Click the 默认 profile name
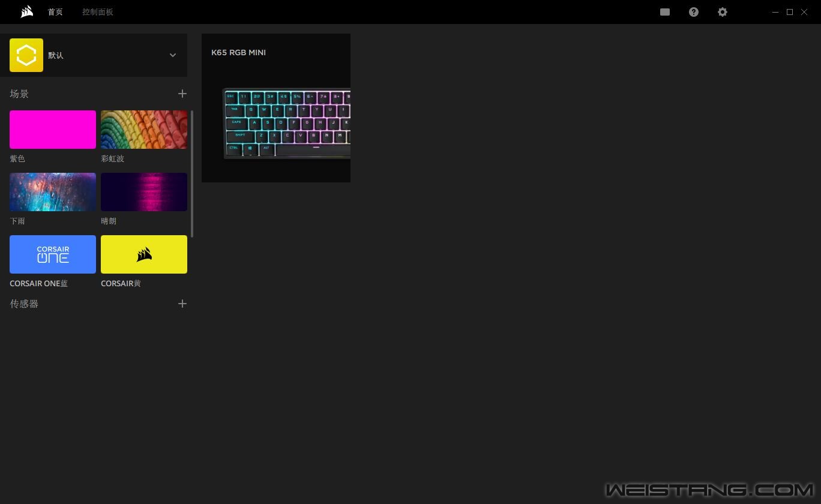Viewport: 821px width, 504px height. (x=56, y=55)
